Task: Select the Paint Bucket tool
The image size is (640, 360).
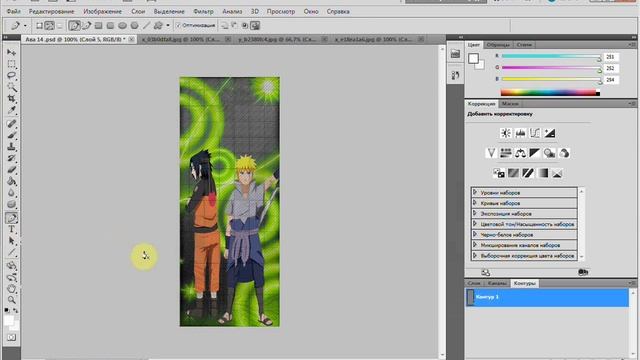Action: [x=11, y=181]
